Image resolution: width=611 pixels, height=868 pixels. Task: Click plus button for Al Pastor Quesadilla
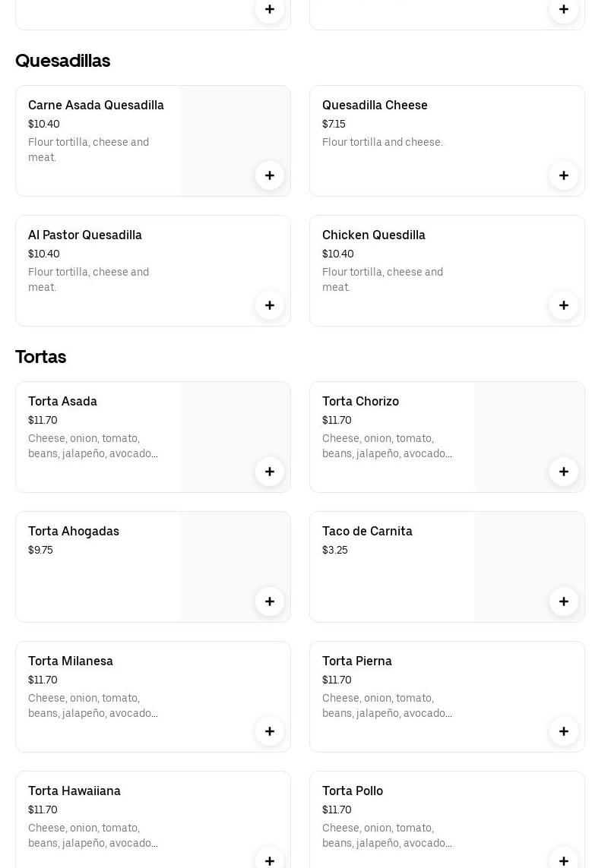click(x=270, y=305)
